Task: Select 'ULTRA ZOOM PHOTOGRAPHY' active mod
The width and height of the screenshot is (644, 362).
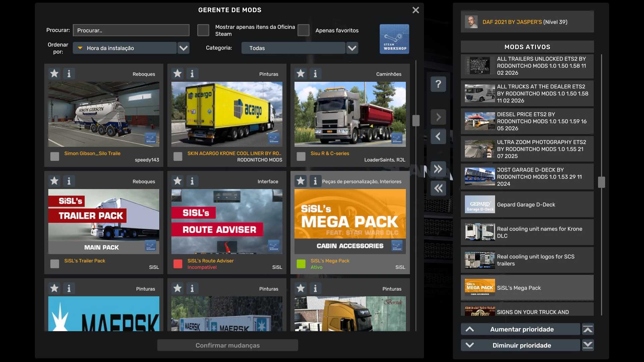Action: pyautogui.click(x=527, y=149)
